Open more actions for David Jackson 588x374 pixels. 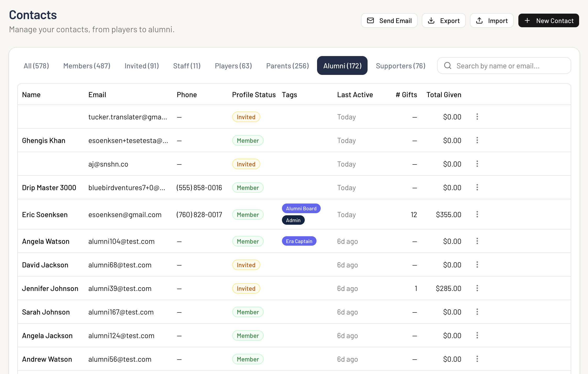(477, 265)
